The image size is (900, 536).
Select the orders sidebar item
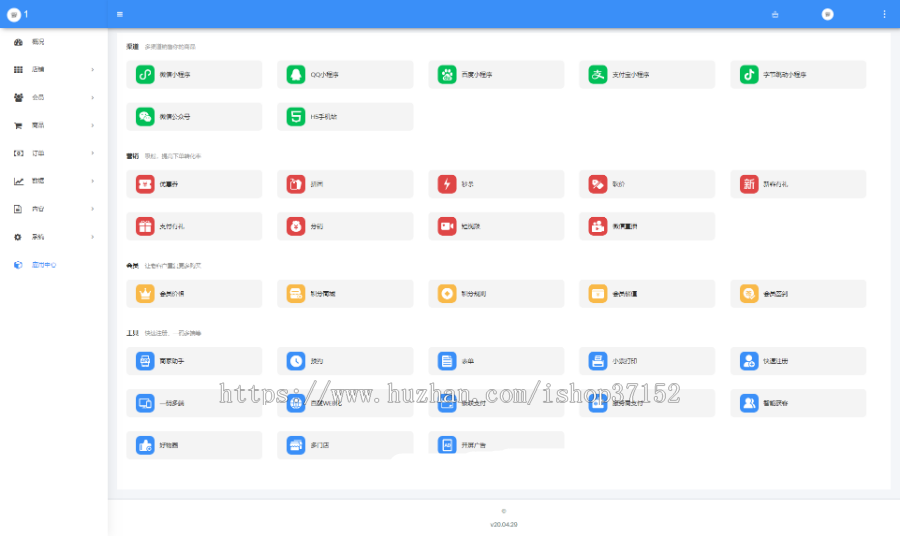[x=53, y=153]
